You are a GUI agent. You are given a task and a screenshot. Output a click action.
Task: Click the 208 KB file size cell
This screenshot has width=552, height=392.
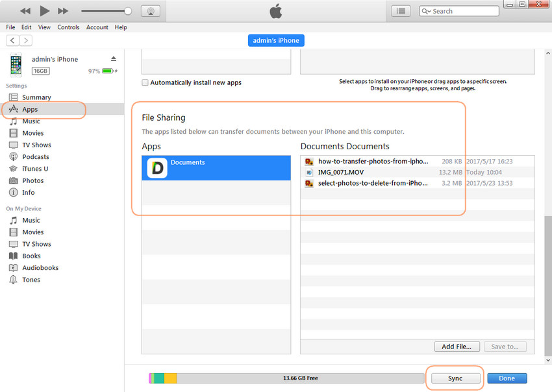(452, 161)
